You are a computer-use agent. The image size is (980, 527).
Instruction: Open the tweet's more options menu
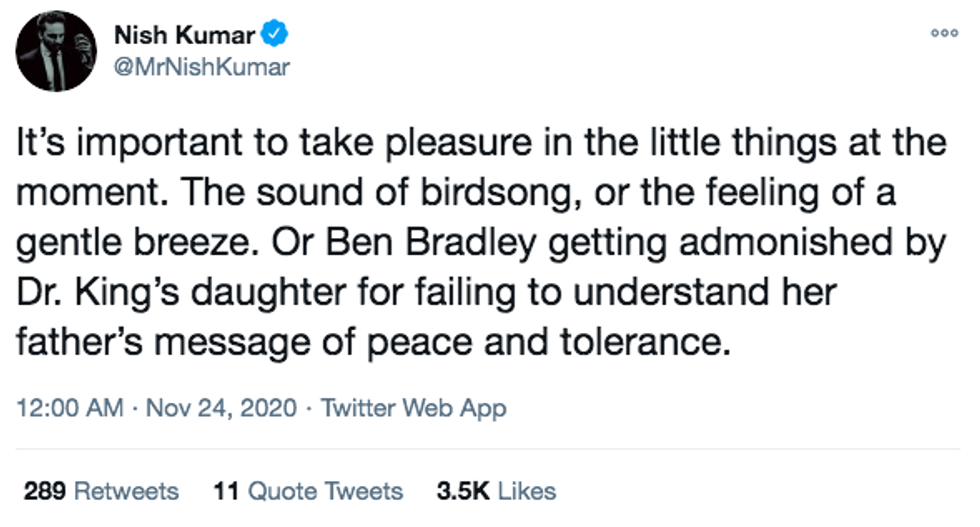[945, 33]
